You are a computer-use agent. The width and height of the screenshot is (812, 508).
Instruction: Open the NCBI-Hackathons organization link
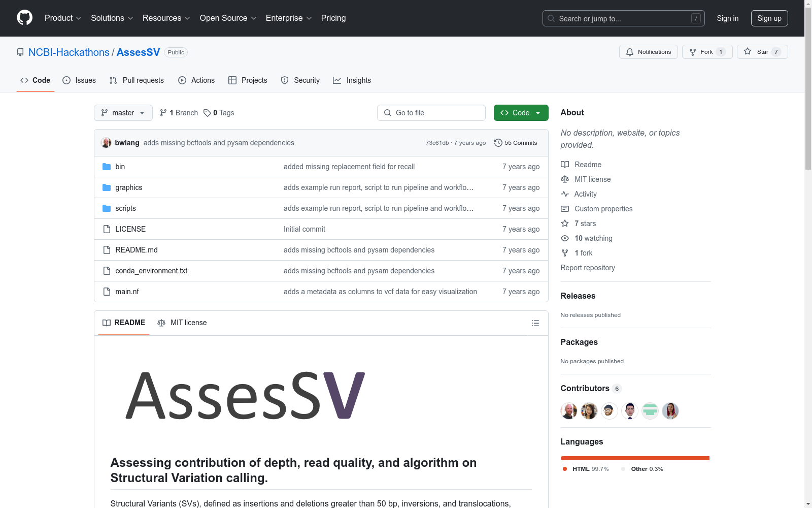tap(69, 52)
